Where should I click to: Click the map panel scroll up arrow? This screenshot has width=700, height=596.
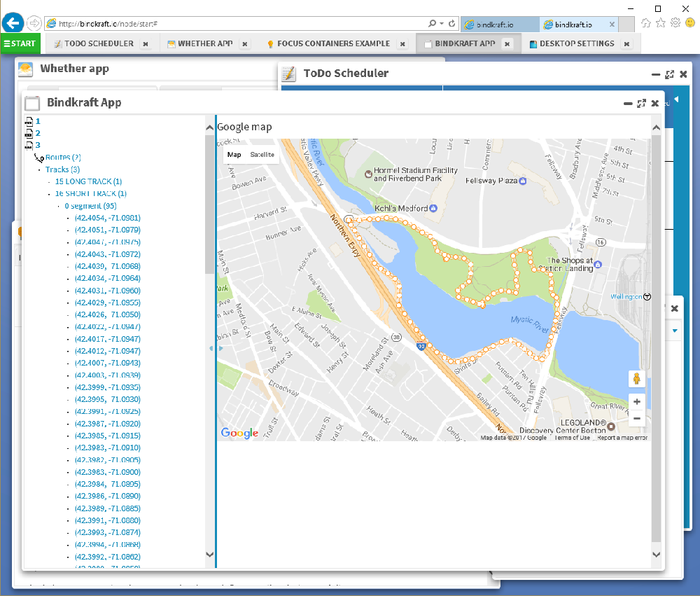[656, 127]
